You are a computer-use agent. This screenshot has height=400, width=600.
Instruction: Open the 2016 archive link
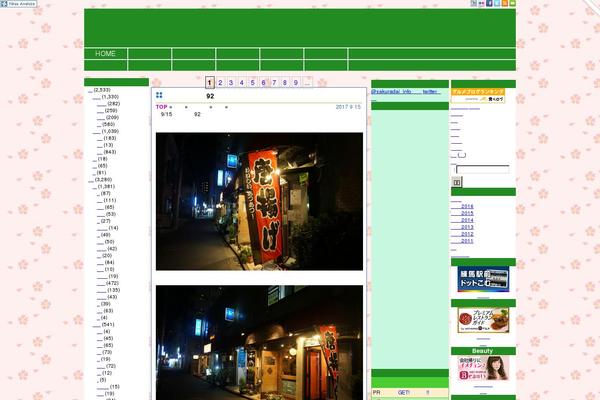462,206
